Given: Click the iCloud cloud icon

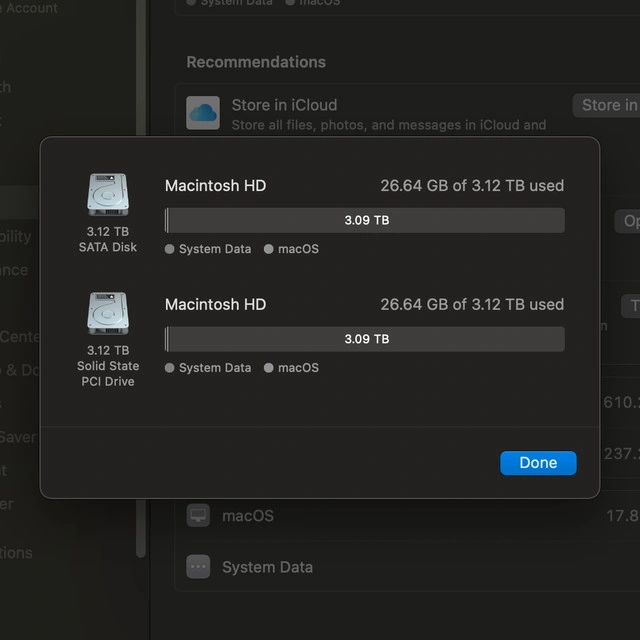Looking at the screenshot, I should [x=203, y=113].
